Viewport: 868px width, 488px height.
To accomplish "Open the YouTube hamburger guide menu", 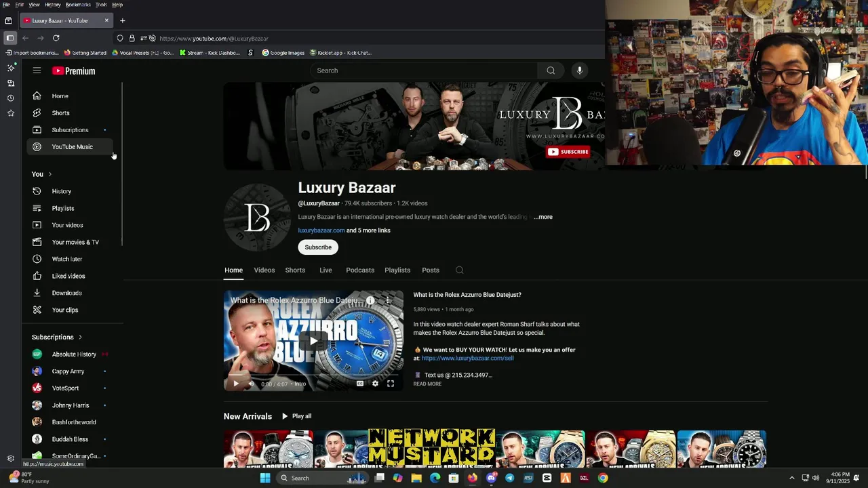I will click(x=37, y=70).
